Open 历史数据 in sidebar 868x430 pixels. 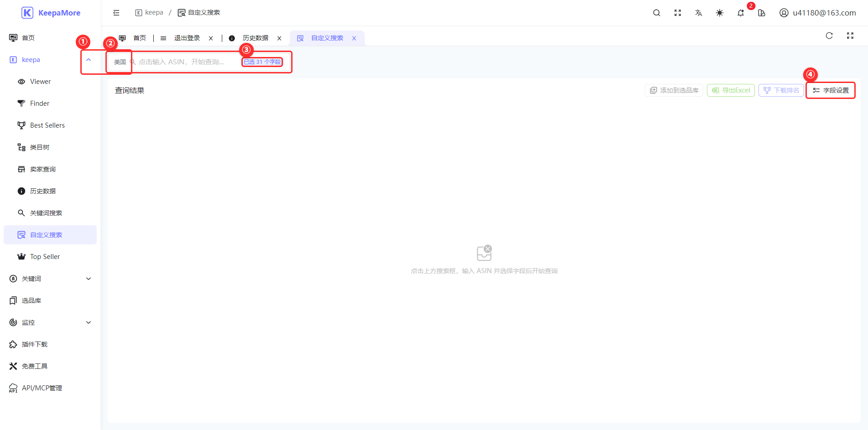50,191
